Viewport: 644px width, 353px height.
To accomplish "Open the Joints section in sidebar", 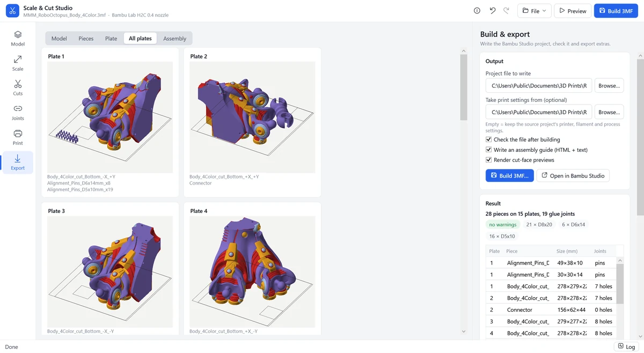I will pos(18,113).
